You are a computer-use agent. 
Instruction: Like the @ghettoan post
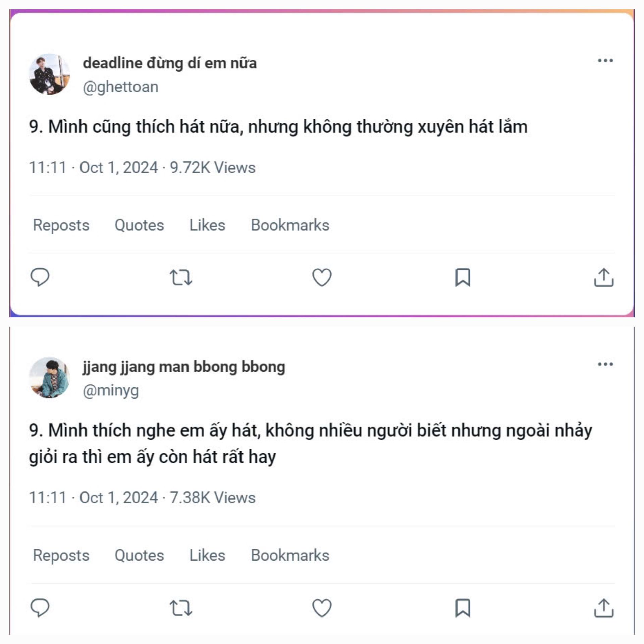coord(322,277)
